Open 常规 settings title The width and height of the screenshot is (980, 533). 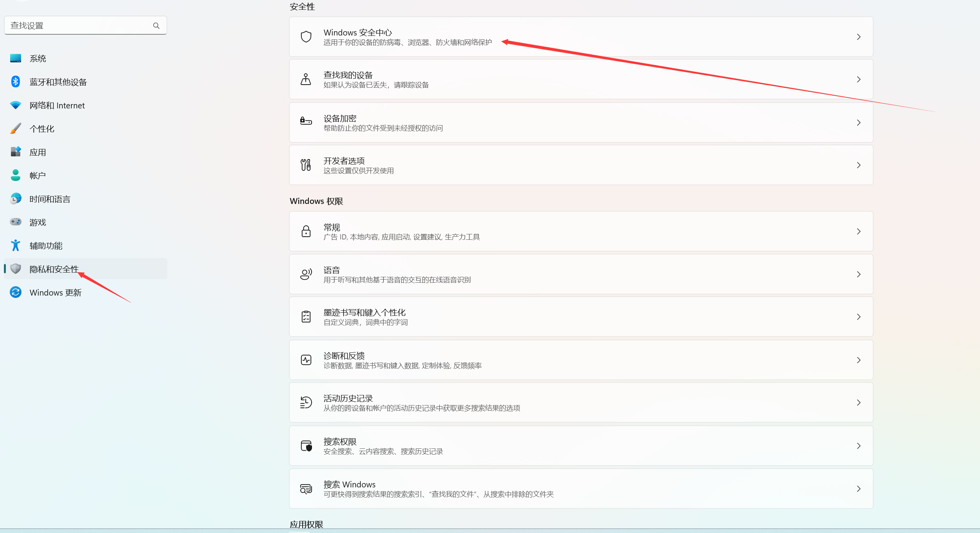pyautogui.click(x=331, y=227)
